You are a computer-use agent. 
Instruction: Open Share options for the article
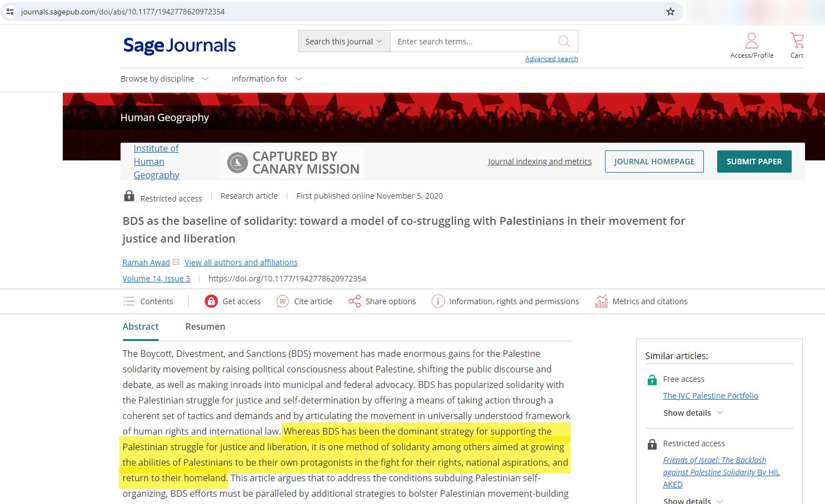pyautogui.click(x=382, y=301)
